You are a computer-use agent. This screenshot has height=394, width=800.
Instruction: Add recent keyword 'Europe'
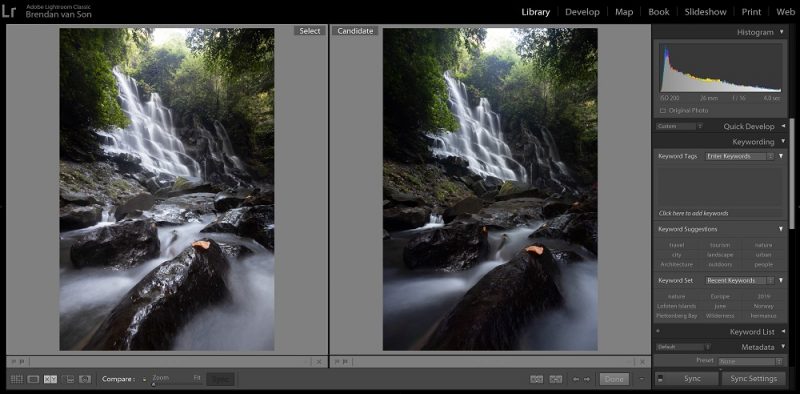[x=720, y=297]
